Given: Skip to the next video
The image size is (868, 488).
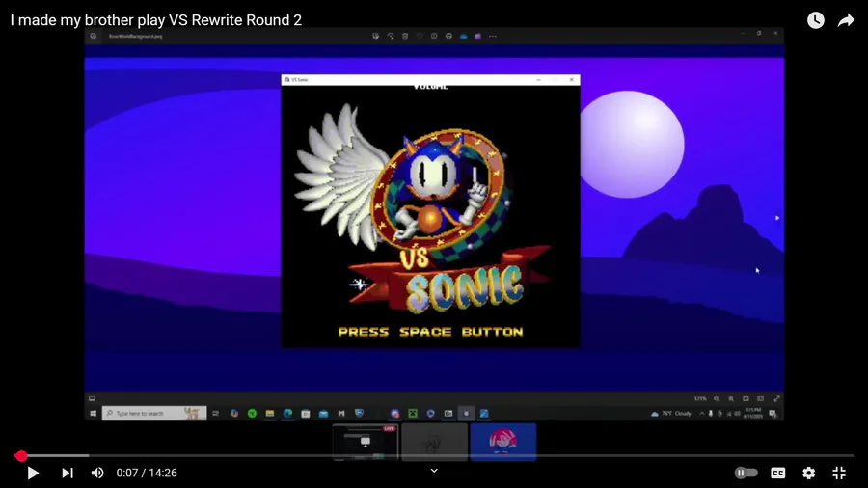Looking at the screenshot, I should click(68, 474).
